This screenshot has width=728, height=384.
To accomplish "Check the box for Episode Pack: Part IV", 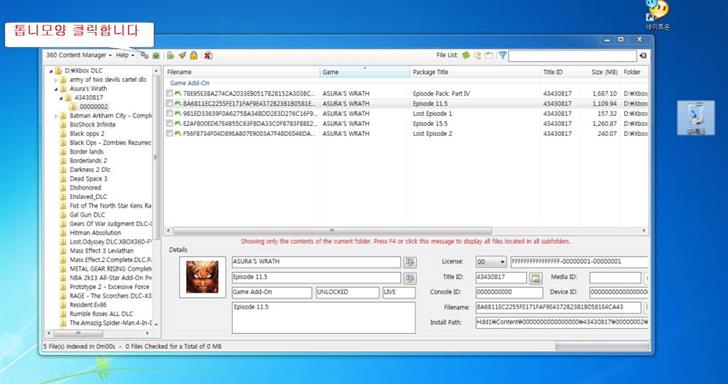I will [x=170, y=93].
